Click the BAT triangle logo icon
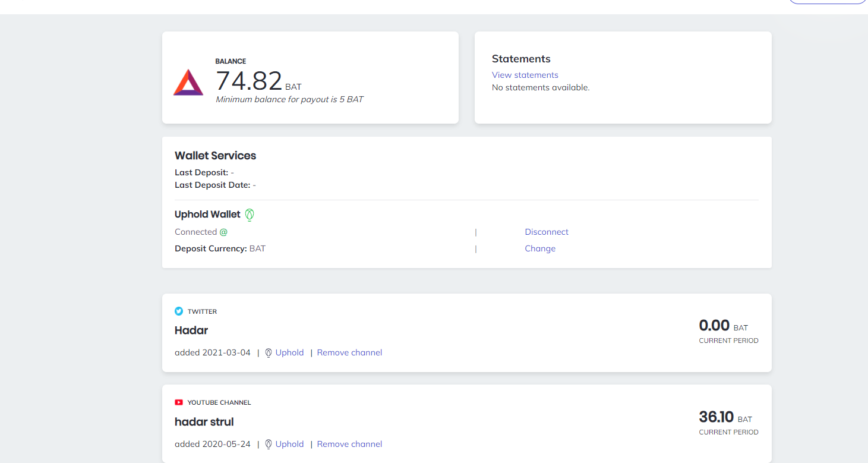This screenshot has width=868, height=463. tap(188, 82)
